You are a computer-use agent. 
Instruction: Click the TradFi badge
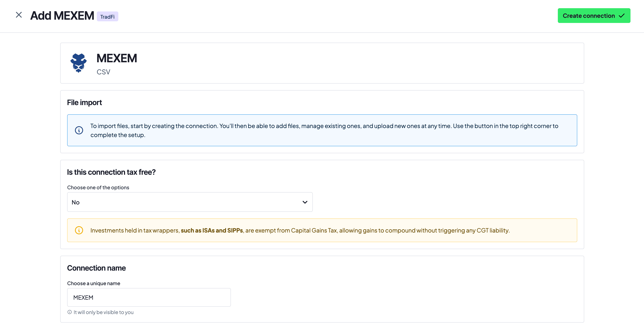pos(107,17)
